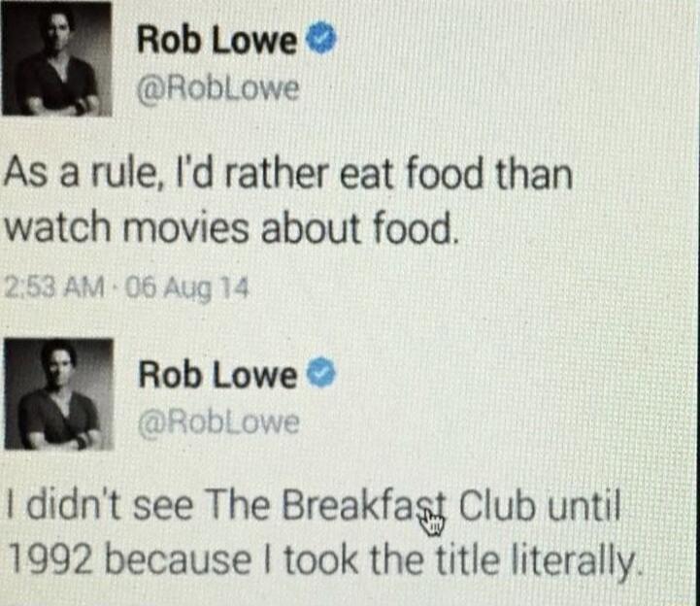The width and height of the screenshot is (700, 606).
Task: Click the 'watch movies about food' text line
Action: click(x=231, y=228)
